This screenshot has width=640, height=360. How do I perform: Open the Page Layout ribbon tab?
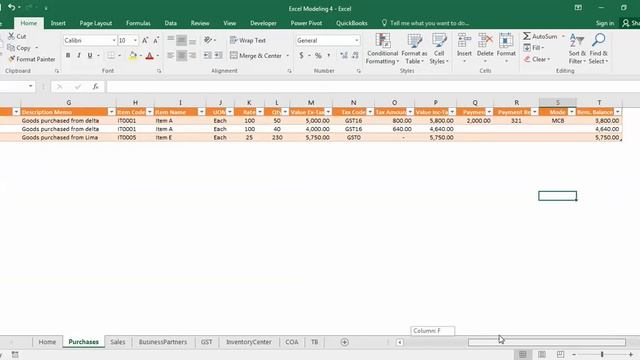pos(96,23)
